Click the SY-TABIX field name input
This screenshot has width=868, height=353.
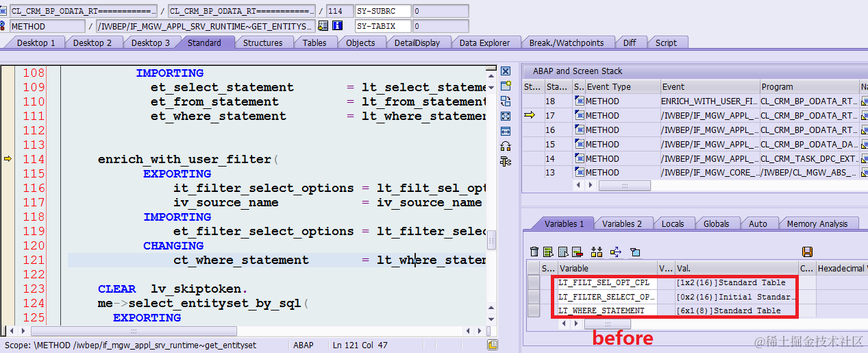click(x=383, y=26)
